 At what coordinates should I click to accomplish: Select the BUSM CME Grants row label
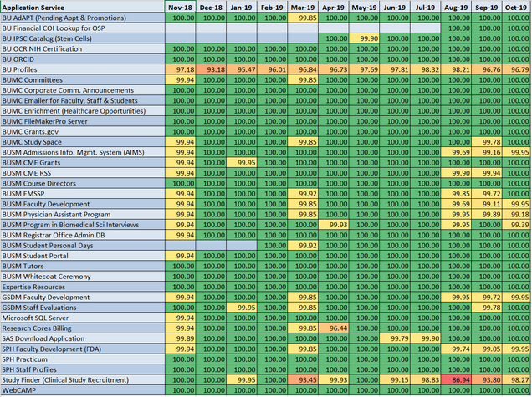coord(83,163)
